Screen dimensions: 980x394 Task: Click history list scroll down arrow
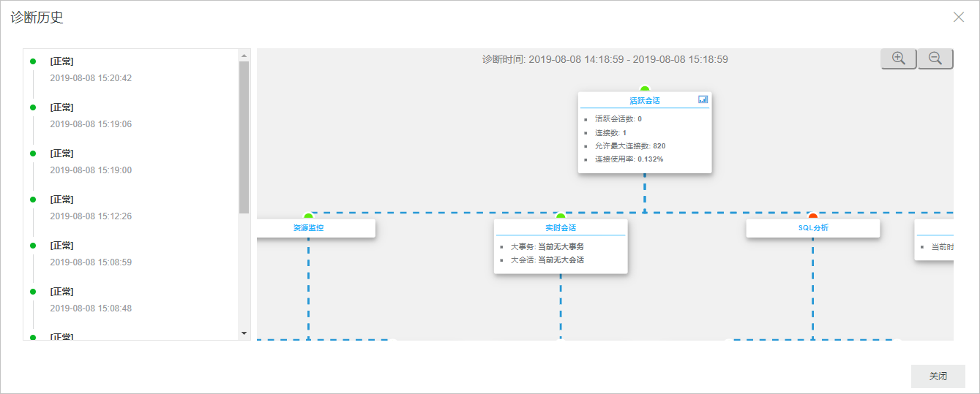(x=244, y=333)
